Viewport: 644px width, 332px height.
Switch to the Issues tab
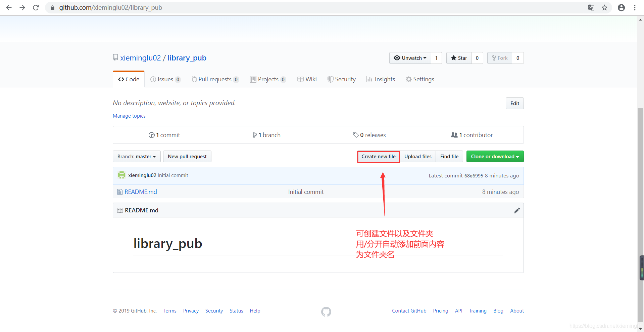point(165,79)
